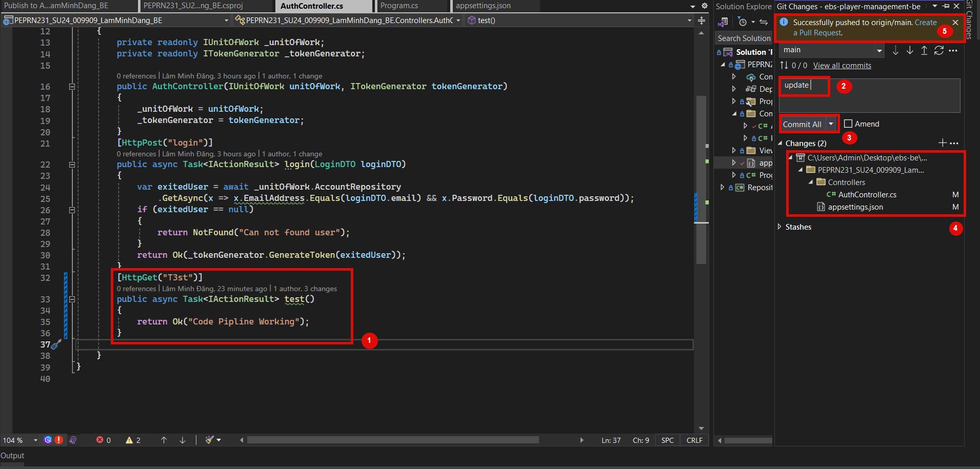980x469 pixels.
Task: Click the sync with active document icon
Action: click(x=764, y=22)
